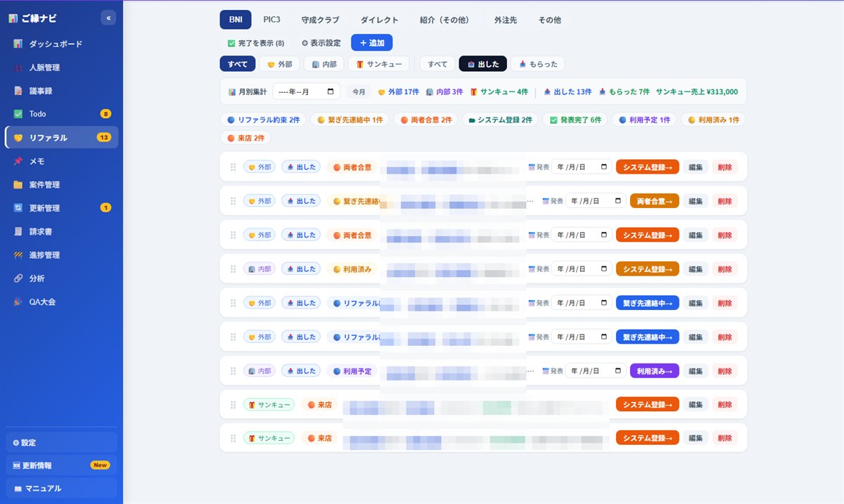This screenshot has width=844, height=504.
Task: Click the 来店 2件 status chip
Action: (x=245, y=138)
